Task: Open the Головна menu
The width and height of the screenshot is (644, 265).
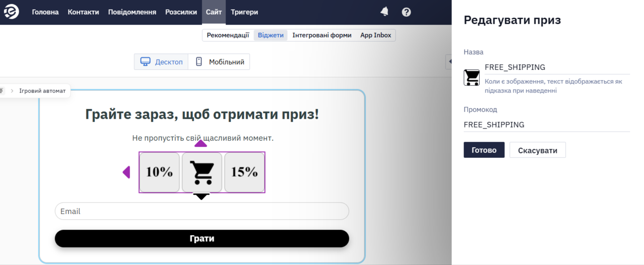Action: click(45, 12)
